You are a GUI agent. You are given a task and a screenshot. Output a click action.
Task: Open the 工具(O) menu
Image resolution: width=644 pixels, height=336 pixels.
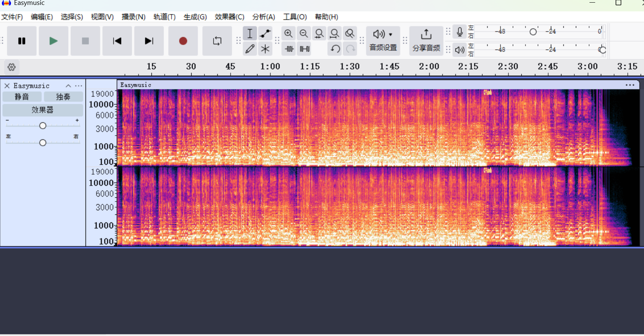[295, 17]
